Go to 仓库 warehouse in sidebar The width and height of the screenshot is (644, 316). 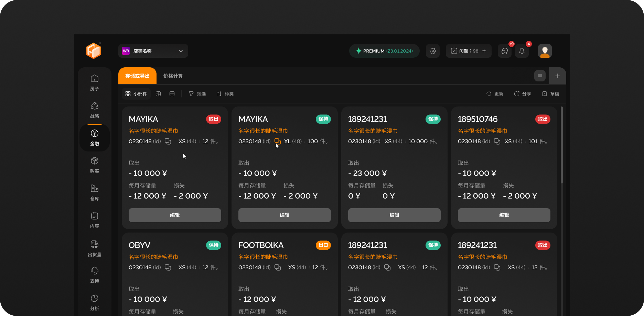(95, 192)
